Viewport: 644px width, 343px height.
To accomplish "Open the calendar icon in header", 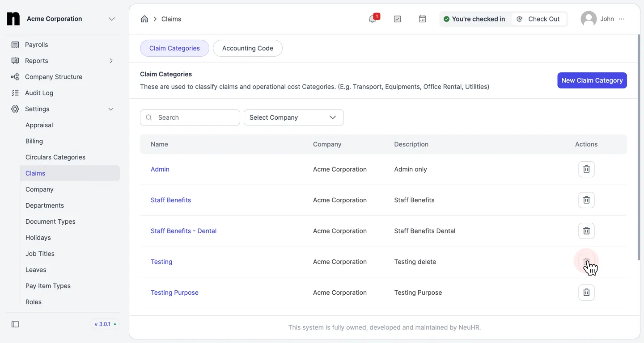I will click(422, 19).
